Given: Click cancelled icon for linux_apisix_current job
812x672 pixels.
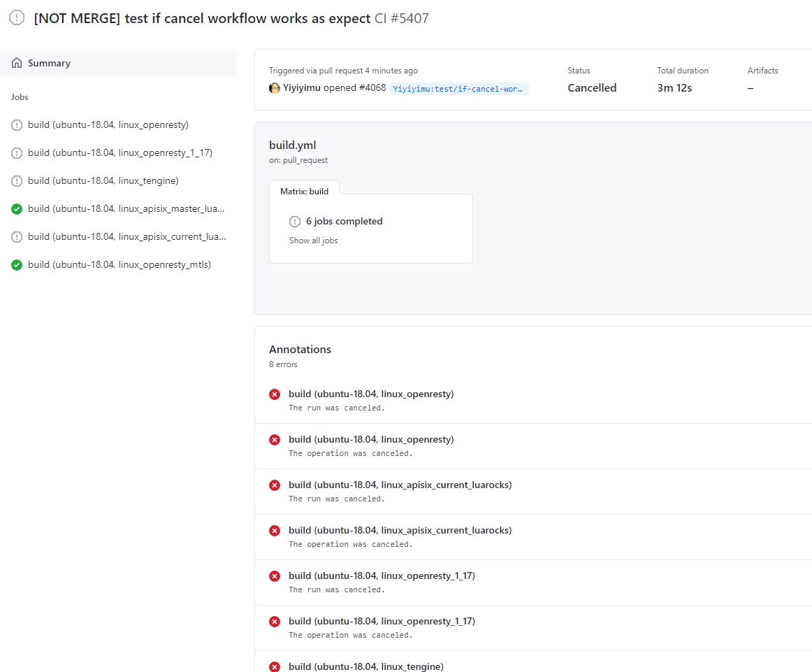Looking at the screenshot, I should 17,237.
